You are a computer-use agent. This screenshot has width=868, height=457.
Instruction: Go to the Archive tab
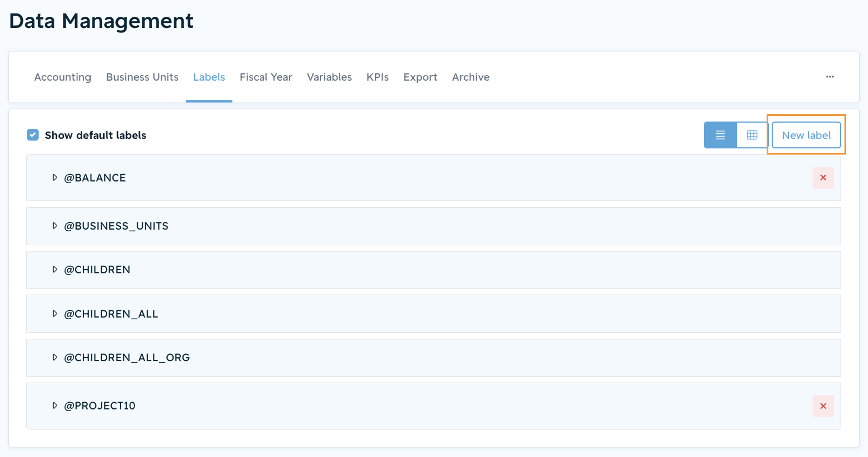pos(471,77)
